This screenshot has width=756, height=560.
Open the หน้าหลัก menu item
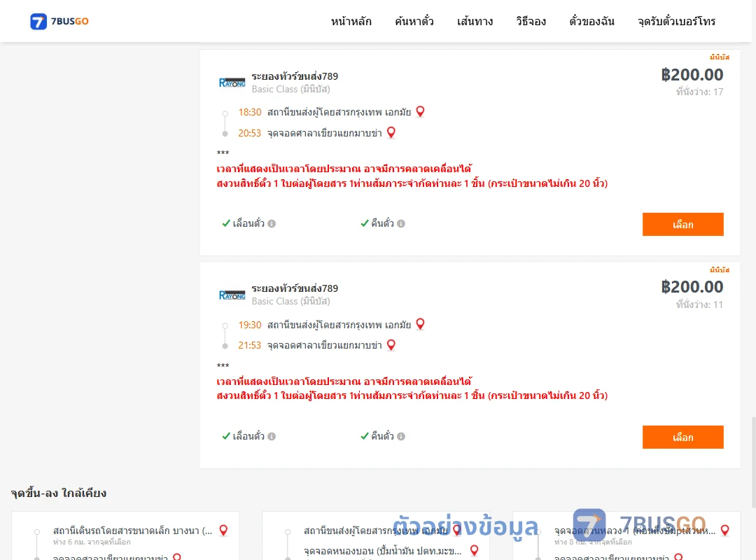click(x=351, y=22)
